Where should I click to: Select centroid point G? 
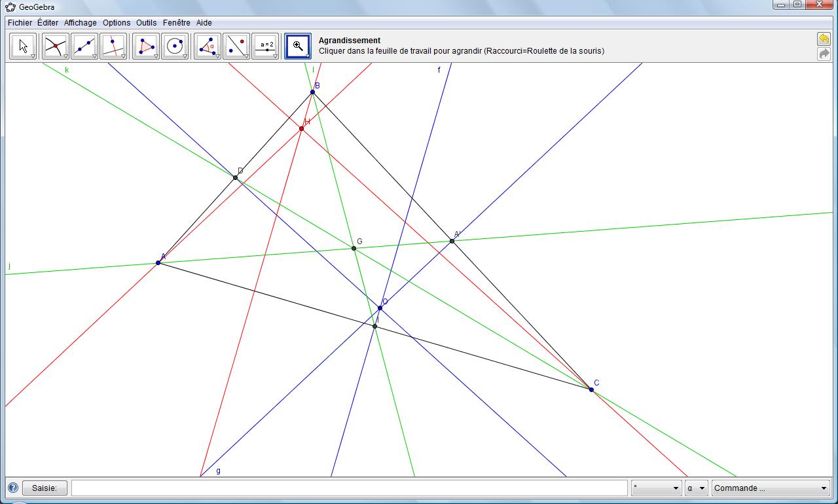(354, 249)
